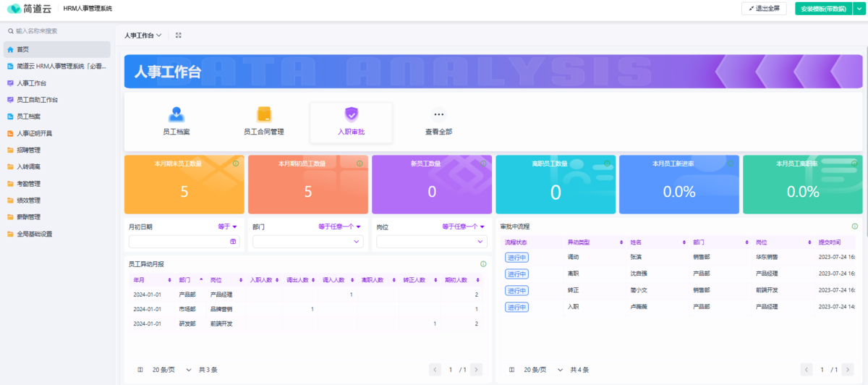Image resolution: width=868 pixels, height=385 pixels.
Task: Click 华东销售 cell in 审批中流程
Action: pyautogui.click(x=767, y=257)
